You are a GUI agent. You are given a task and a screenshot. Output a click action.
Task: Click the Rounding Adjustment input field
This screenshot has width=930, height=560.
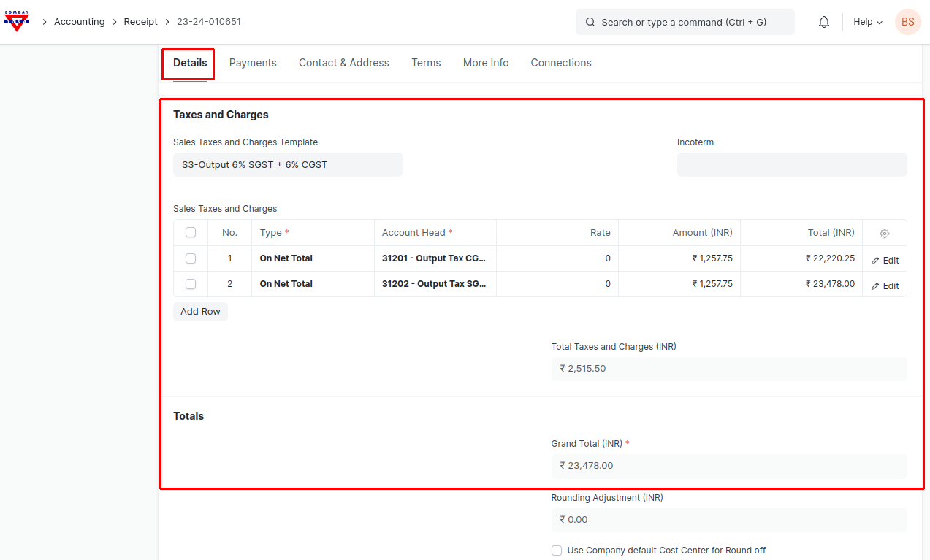click(x=728, y=520)
